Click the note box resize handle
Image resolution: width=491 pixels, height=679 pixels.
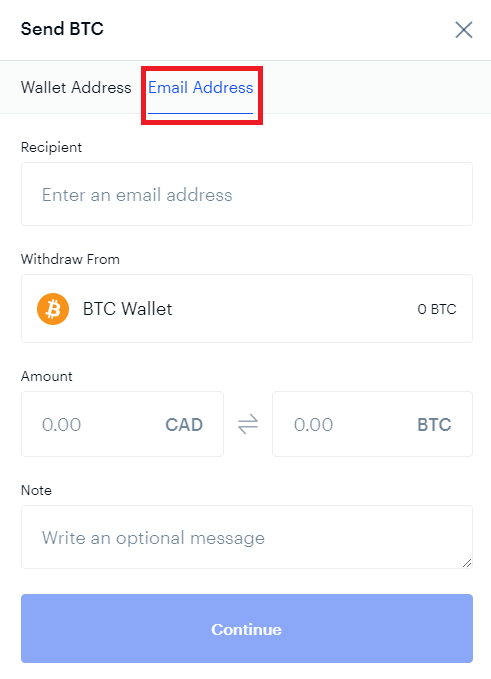click(466, 563)
